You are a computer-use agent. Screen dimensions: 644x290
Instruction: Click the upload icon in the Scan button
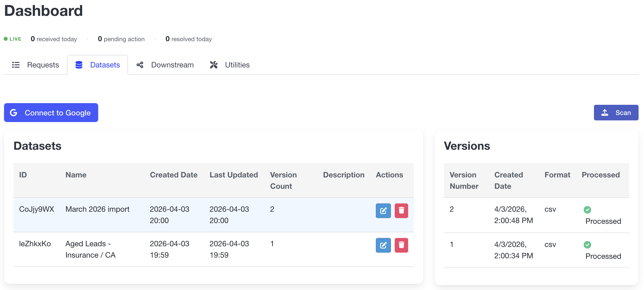[x=605, y=112]
